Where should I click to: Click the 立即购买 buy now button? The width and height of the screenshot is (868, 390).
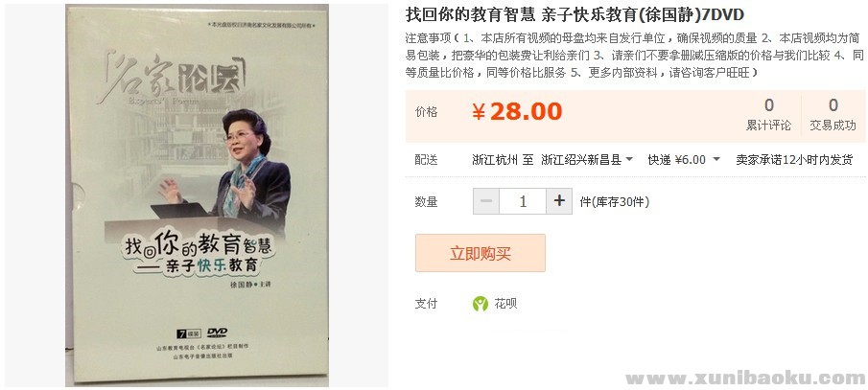(481, 253)
